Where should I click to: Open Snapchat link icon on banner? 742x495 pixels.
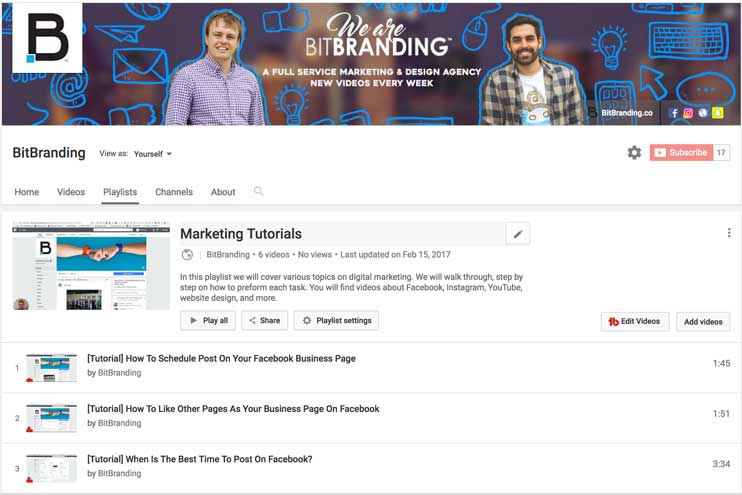pos(718,113)
